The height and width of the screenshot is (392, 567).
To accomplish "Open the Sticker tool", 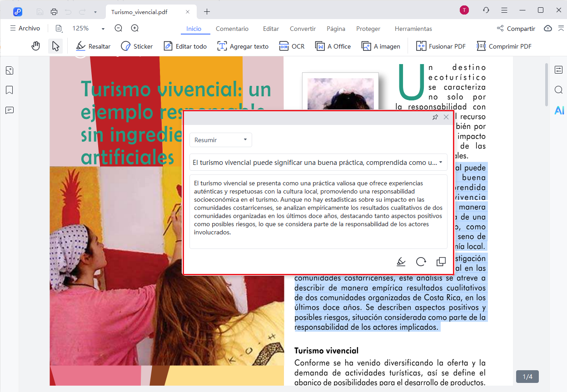I will coord(137,46).
